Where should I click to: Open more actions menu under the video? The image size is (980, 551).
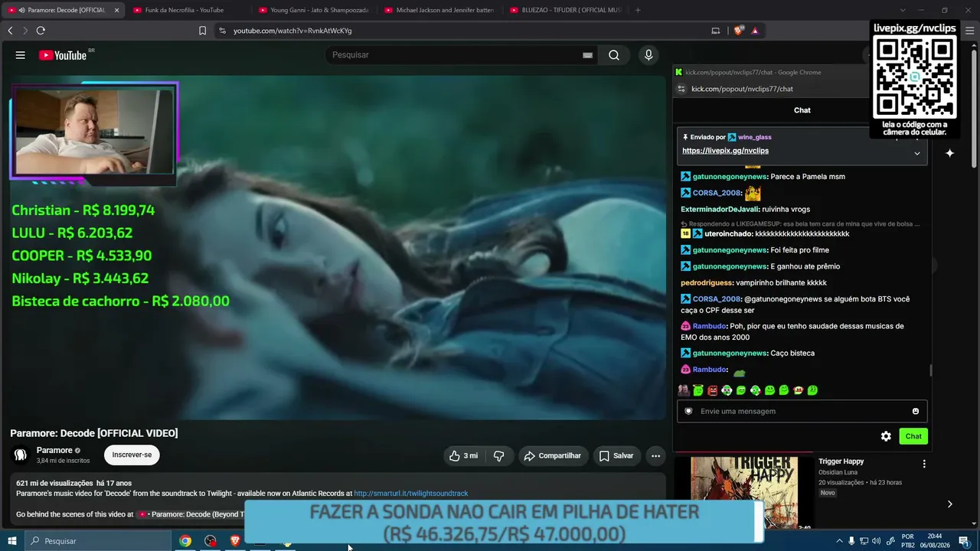point(655,456)
